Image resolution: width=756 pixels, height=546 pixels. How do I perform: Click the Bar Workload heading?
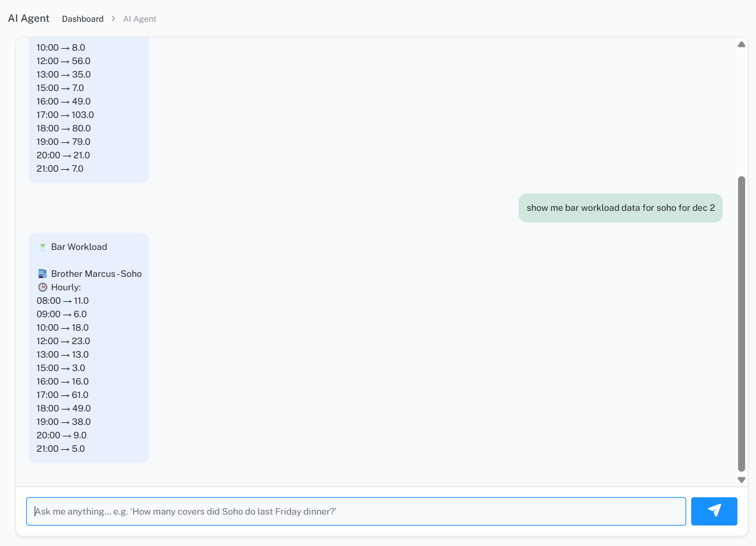[79, 247]
